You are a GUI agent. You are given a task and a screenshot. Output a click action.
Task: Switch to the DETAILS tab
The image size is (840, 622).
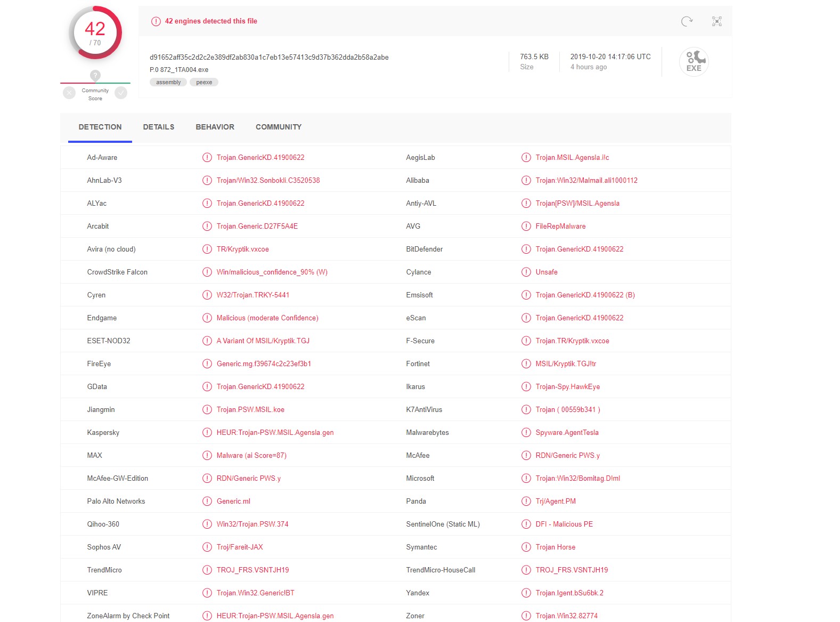click(x=158, y=127)
